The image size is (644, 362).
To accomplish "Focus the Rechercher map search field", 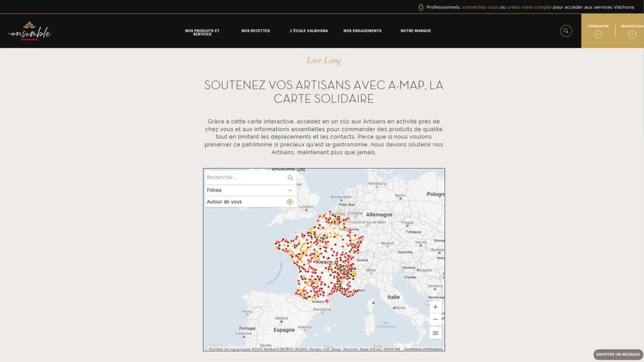I will pyautogui.click(x=250, y=178).
